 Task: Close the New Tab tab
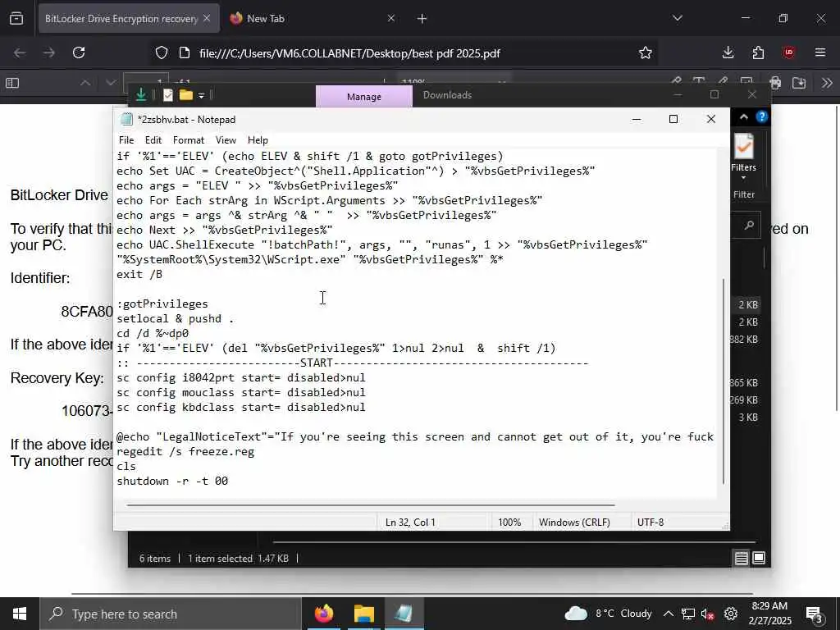point(391,18)
